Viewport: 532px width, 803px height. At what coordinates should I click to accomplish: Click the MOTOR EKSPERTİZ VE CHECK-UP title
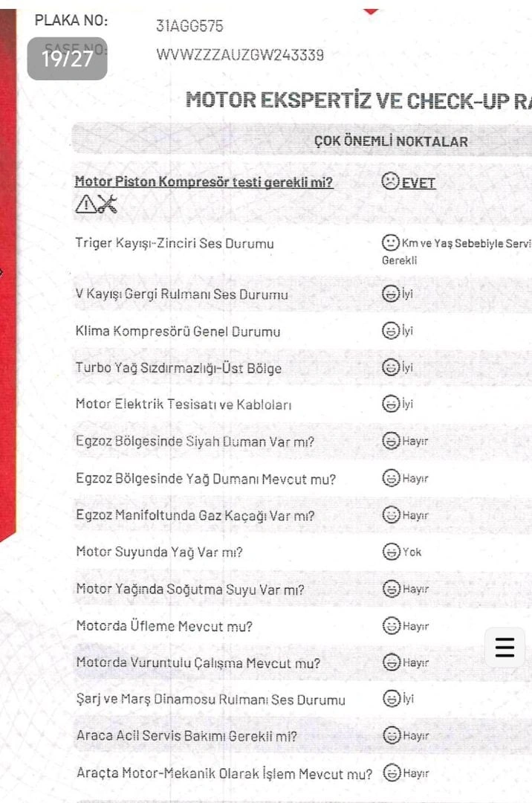tap(358, 100)
